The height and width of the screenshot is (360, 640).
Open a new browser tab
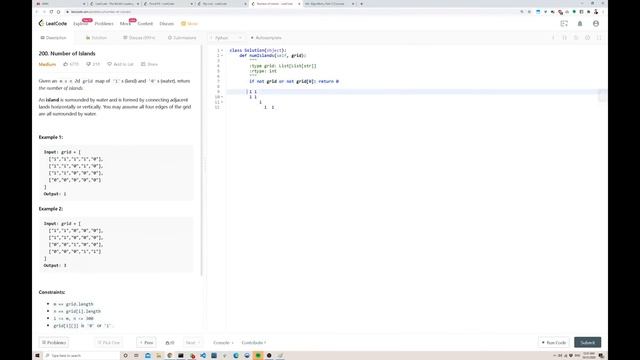(361, 4)
